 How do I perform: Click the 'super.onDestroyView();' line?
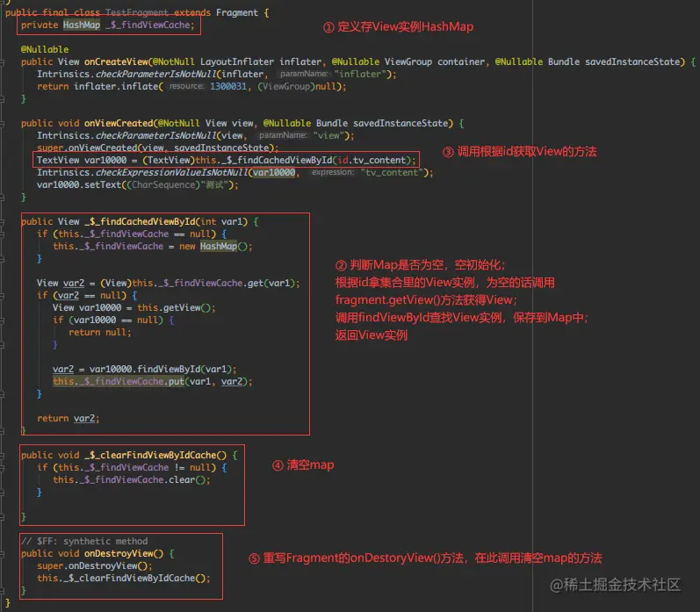95,566
